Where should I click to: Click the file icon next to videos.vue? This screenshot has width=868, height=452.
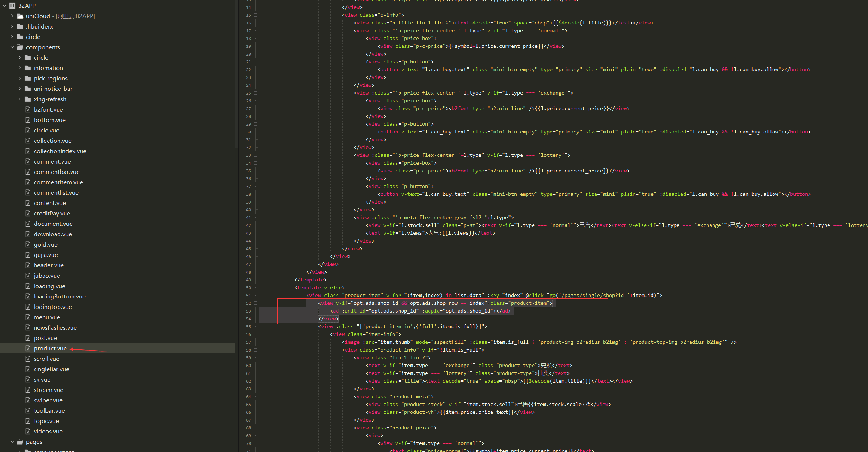pos(28,431)
